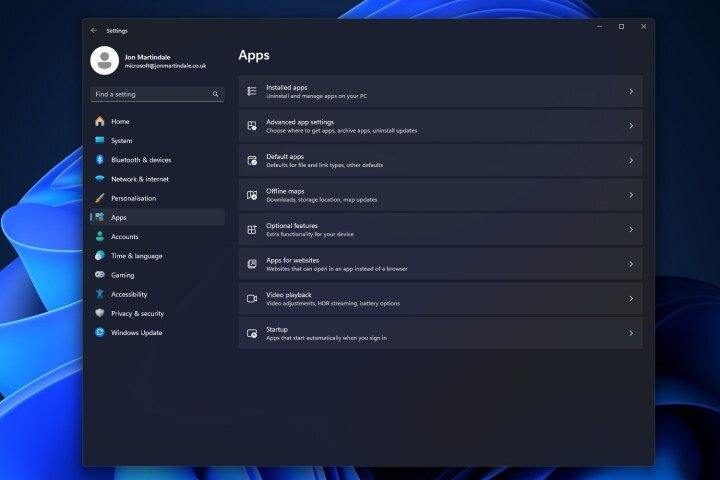The width and height of the screenshot is (720, 480).
Task: Click the search magnifier icon
Action: click(215, 94)
